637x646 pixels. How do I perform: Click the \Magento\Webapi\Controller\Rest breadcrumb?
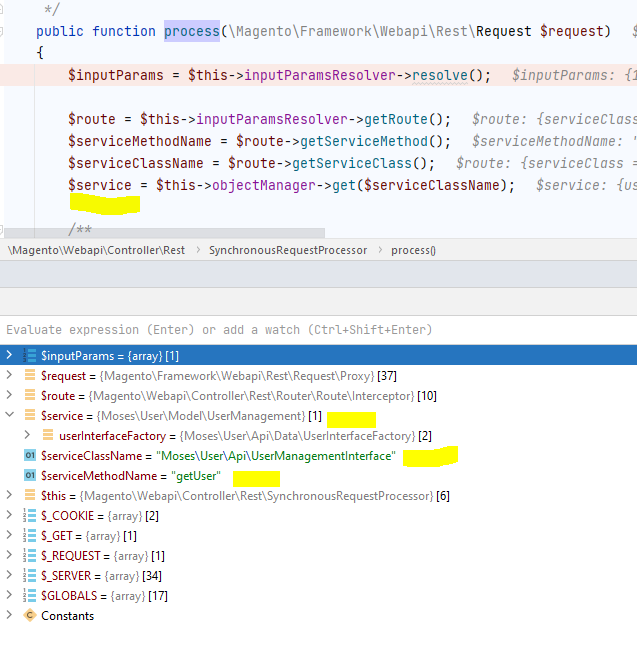click(x=93, y=250)
